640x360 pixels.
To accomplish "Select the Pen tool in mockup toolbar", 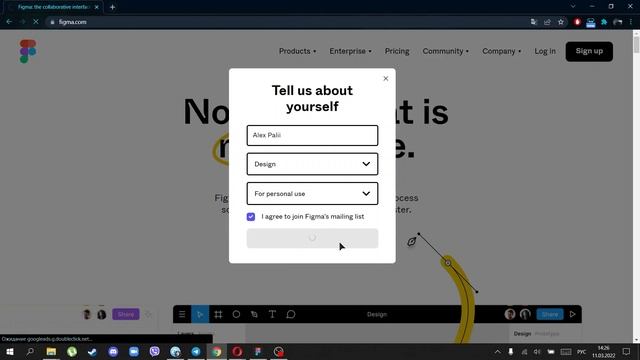I will [254, 314].
